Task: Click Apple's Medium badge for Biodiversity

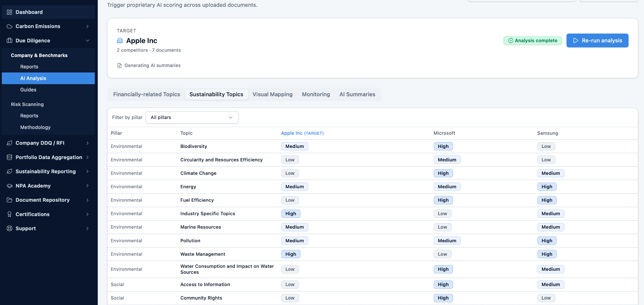Action: coord(294,146)
